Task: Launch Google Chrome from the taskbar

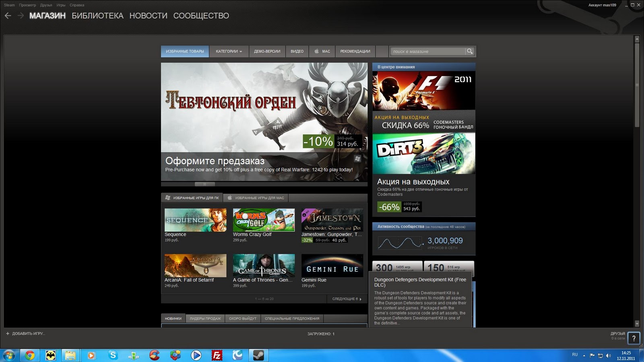Action: 30,356
